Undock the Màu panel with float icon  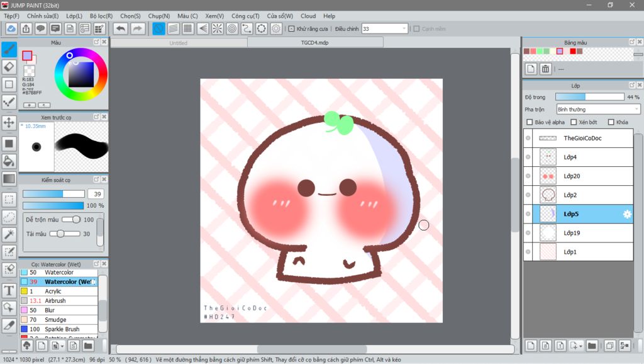coord(96,42)
